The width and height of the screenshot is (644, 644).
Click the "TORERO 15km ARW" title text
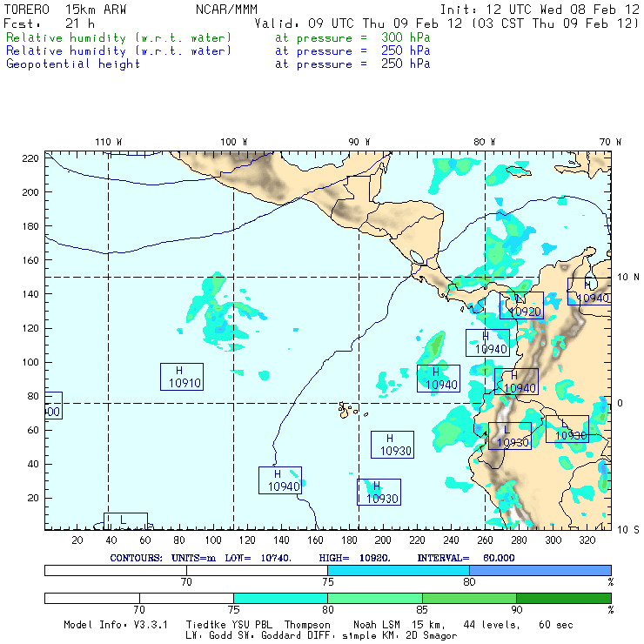click(65, 10)
